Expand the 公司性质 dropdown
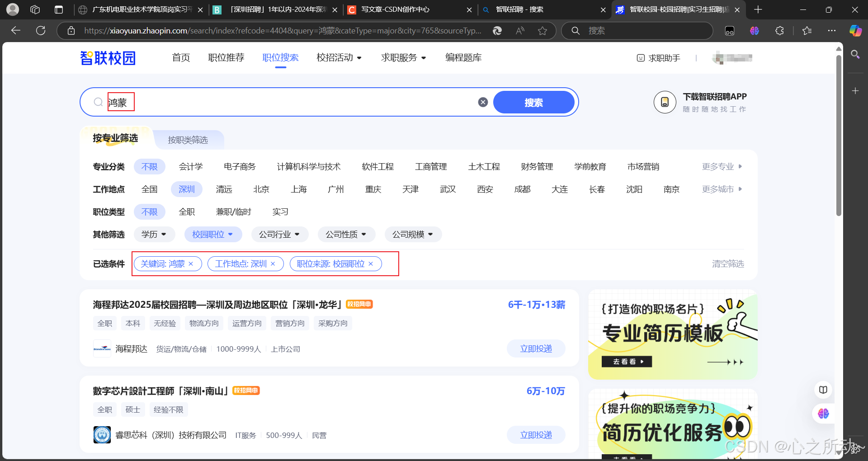This screenshot has width=868, height=461. coord(347,234)
